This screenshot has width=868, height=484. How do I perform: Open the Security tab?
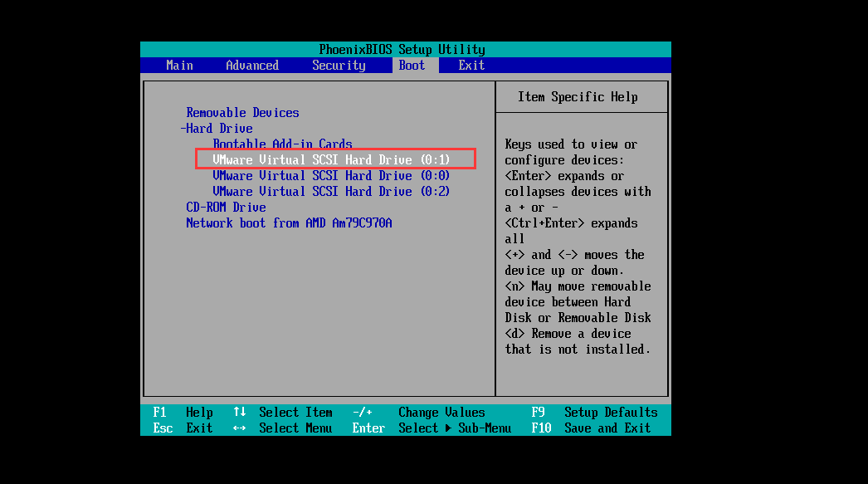pyautogui.click(x=339, y=66)
